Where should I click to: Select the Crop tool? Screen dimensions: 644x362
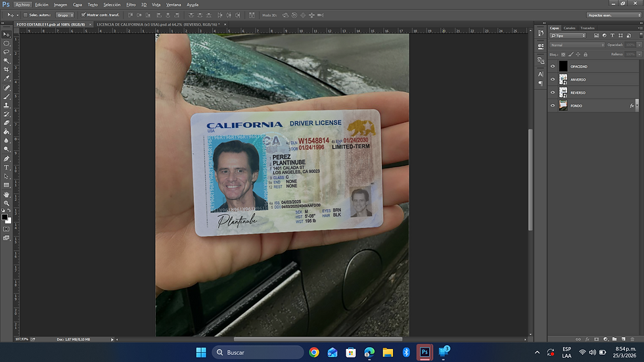click(6, 70)
